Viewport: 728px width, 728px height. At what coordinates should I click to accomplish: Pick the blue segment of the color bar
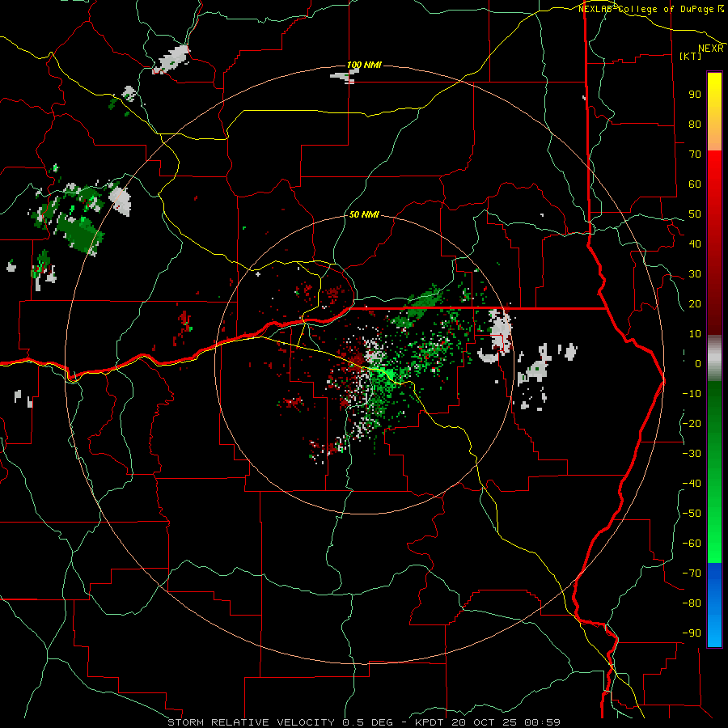coord(714,605)
